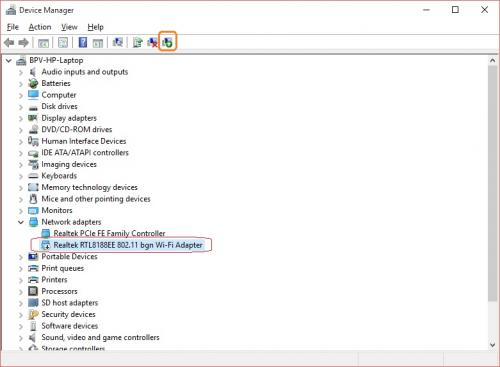Select Sound, video and game controllers
The width and height of the screenshot is (500, 367).
point(100,337)
